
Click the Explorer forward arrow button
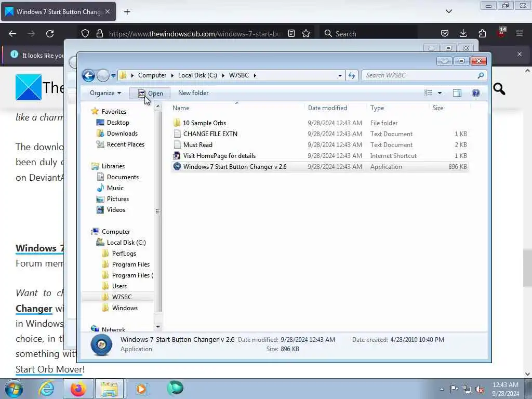103,75
